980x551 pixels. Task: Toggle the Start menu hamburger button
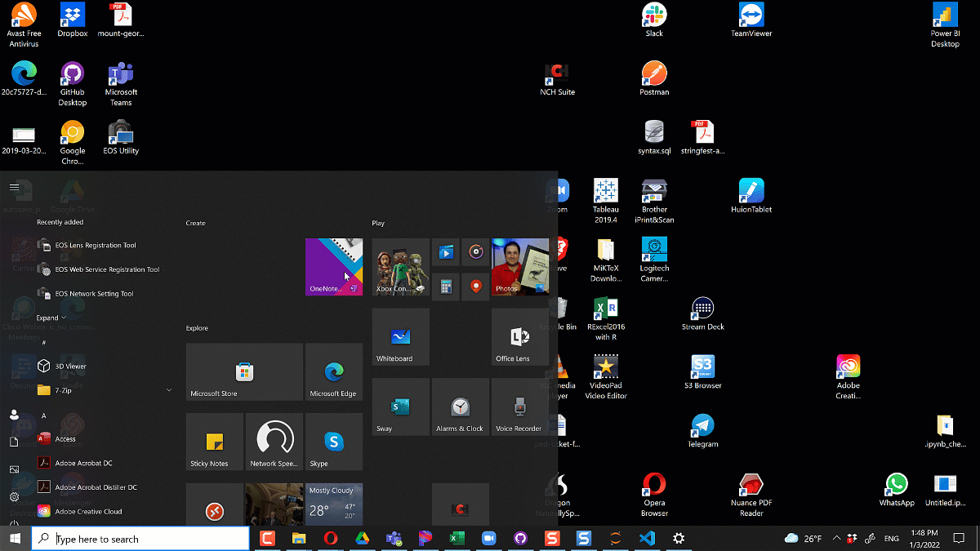click(x=14, y=187)
